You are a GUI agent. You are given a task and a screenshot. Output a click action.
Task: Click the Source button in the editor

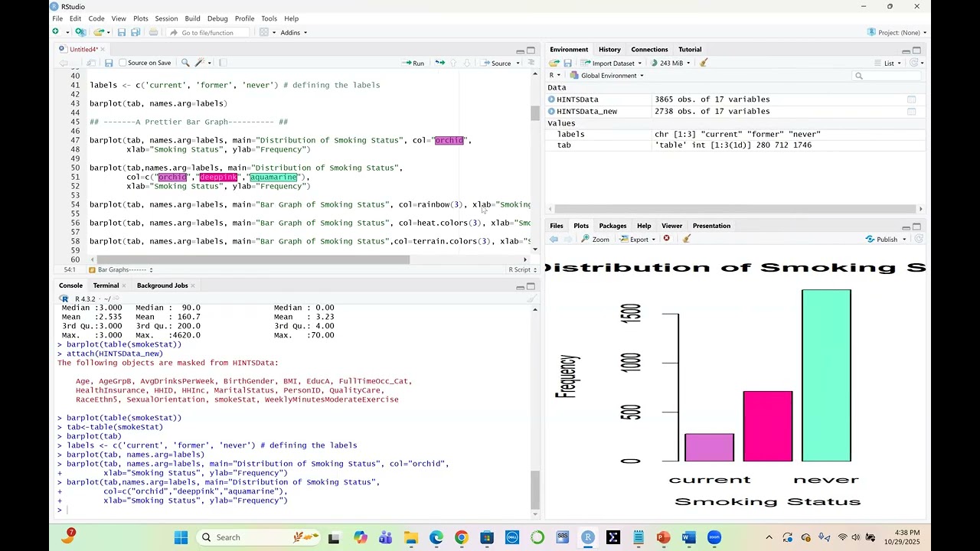(496, 63)
